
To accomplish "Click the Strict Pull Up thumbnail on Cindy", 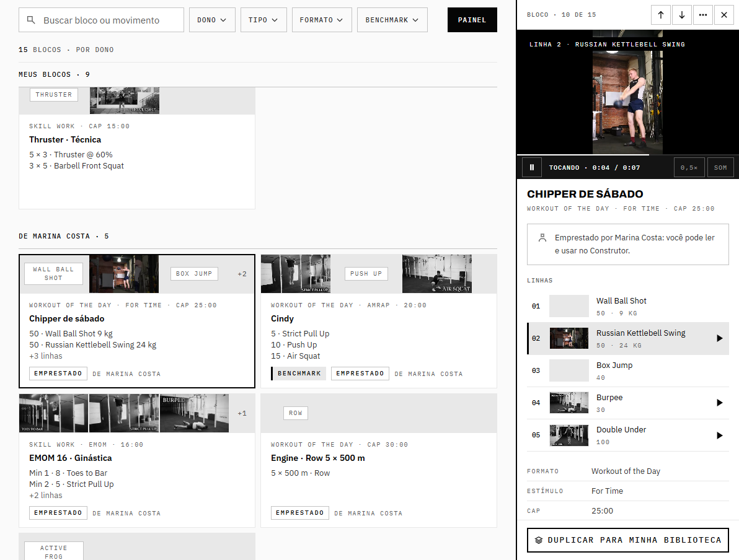I will point(296,274).
